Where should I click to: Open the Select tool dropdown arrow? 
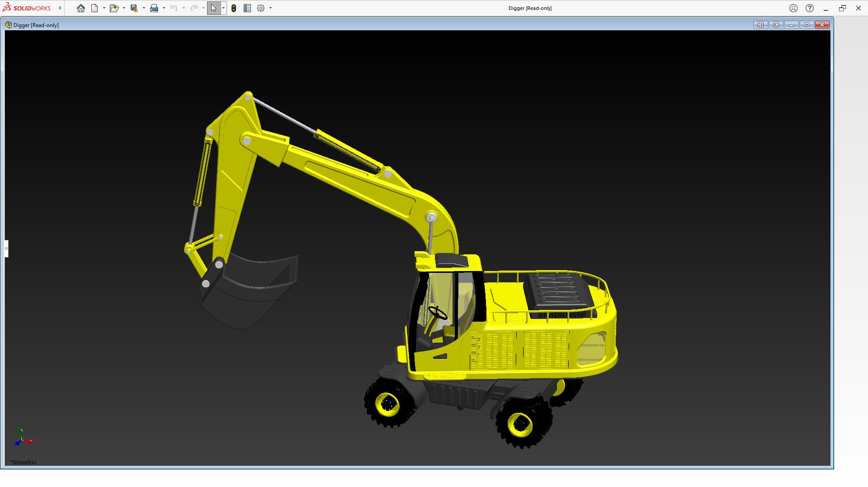coord(223,8)
